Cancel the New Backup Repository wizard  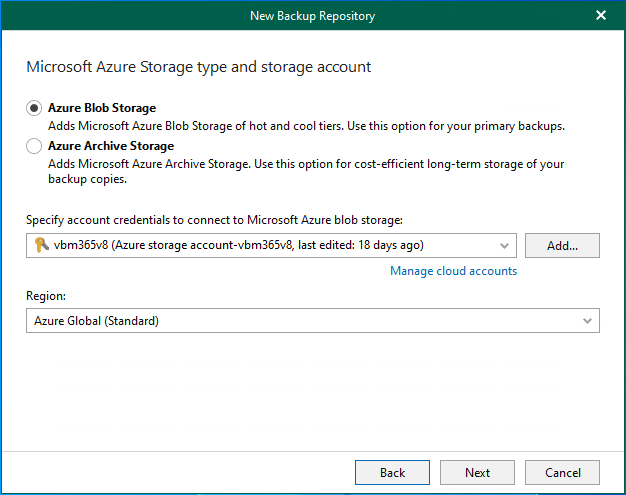coord(562,472)
